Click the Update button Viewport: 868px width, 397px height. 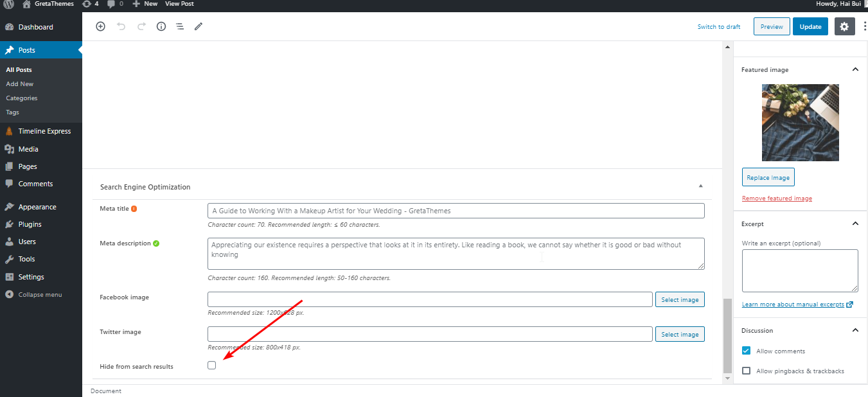[x=810, y=26]
